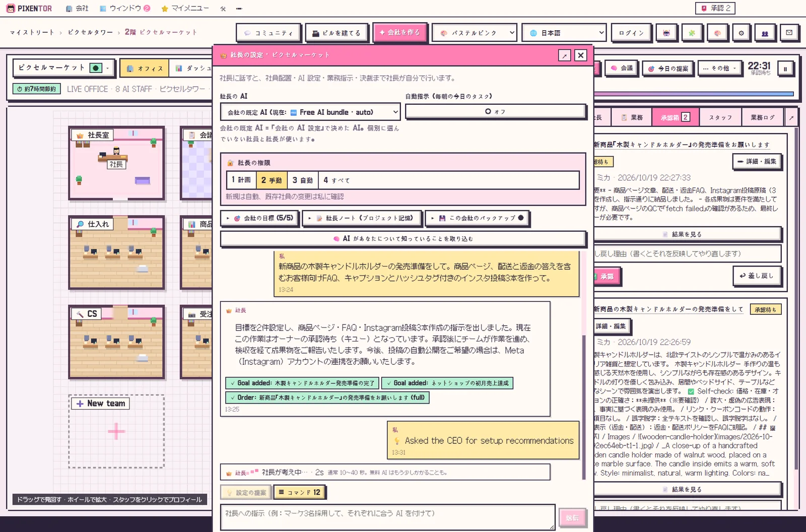This screenshot has height=532, width=806.
Task: Expand 社長ノート project memory section
Action: [x=362, y=218]
